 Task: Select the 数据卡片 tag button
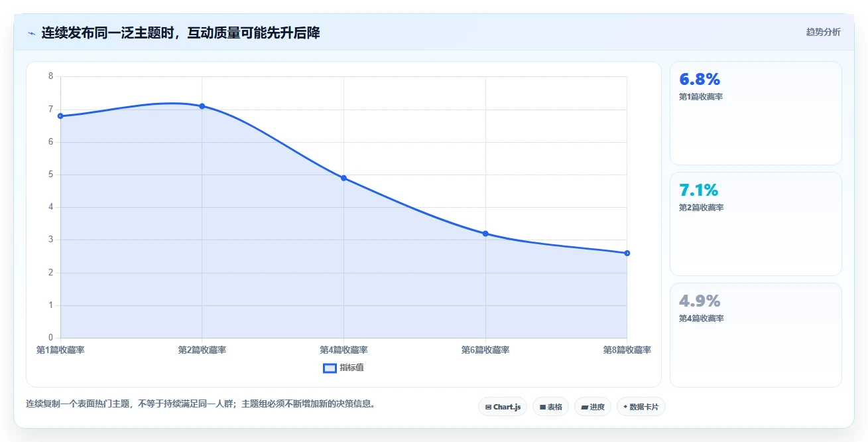641,407
